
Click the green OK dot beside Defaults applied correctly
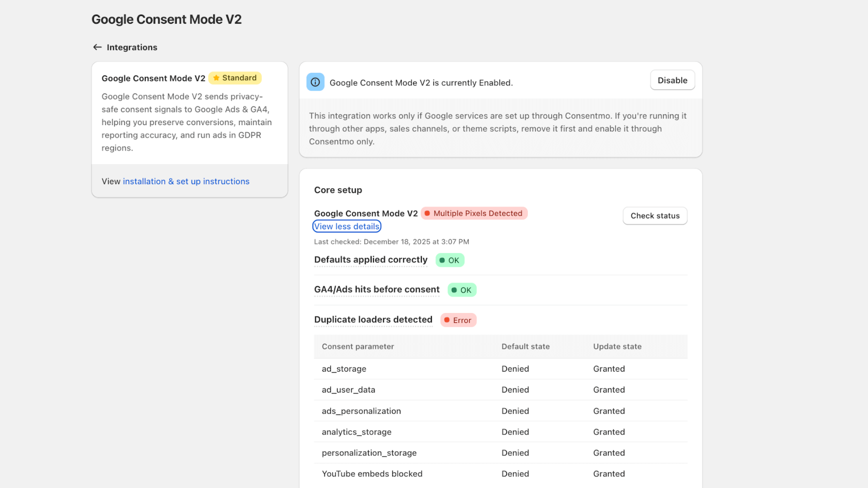coord(442,260)
